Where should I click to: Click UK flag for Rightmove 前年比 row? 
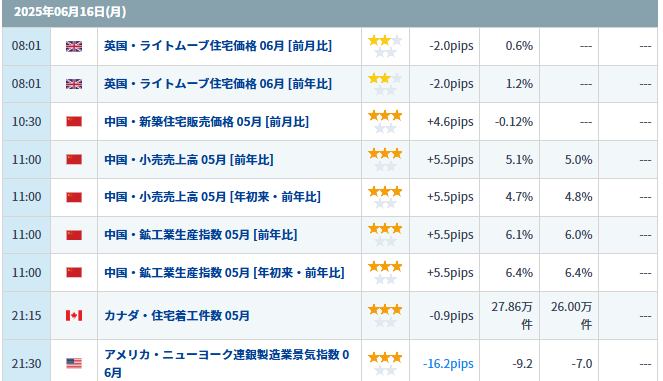[74, 84]
